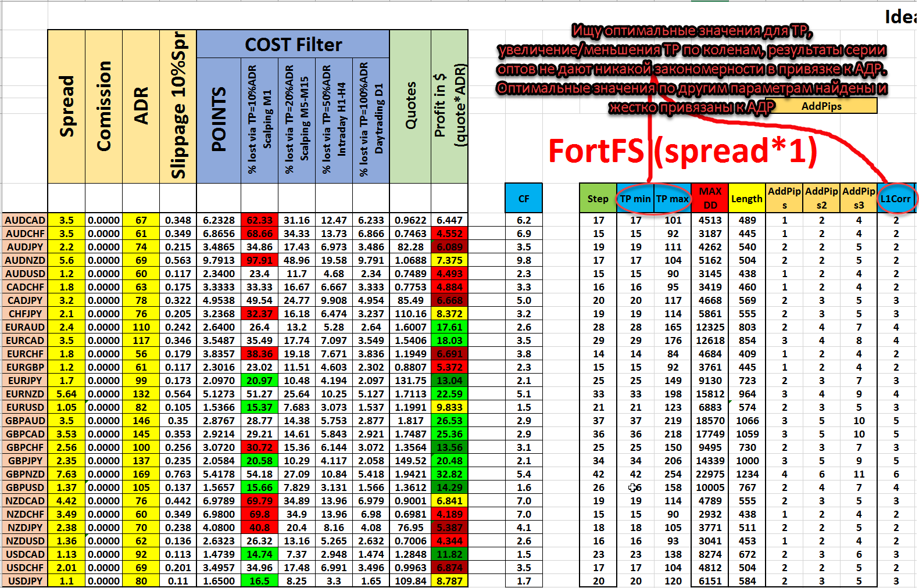The image size is (919, 588).
Task: Click the GBPNZD TP max 254 cell
Action: [673, 474]
